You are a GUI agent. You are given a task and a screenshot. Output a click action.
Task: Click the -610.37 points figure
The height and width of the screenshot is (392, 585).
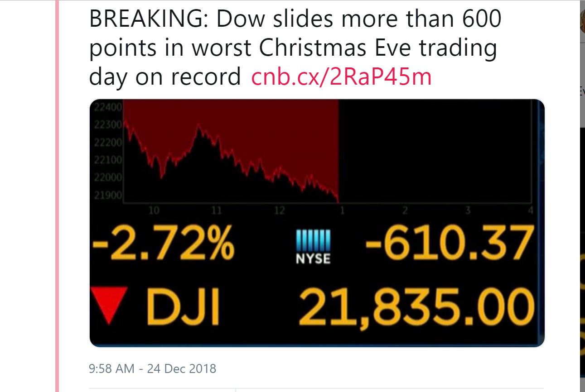pos(447,244)
